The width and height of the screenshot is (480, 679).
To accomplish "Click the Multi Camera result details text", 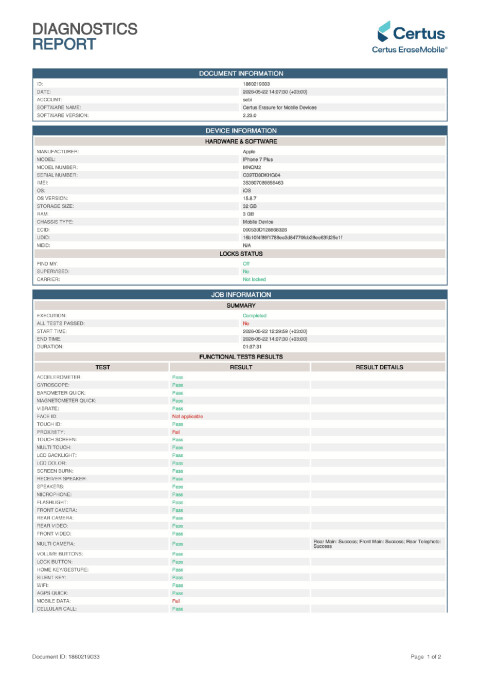I will (x=376, y=543).
